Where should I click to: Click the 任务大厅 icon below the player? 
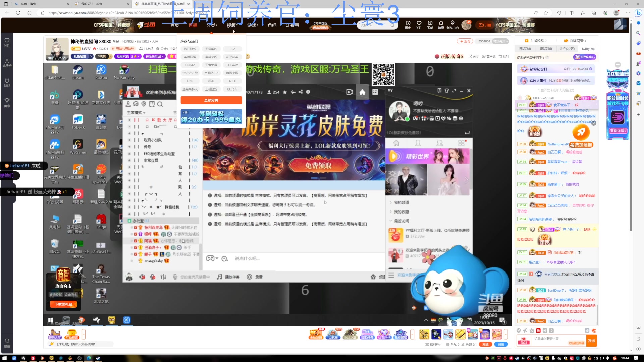click(x=55, y=334)
